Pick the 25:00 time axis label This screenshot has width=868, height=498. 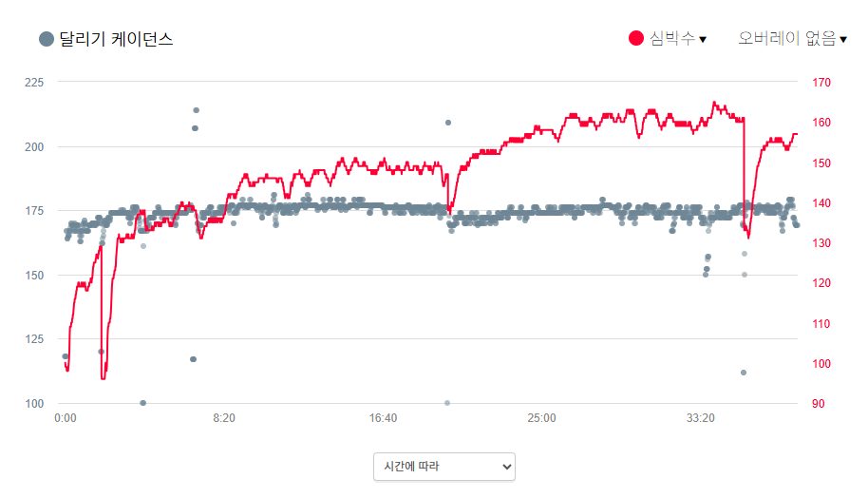click(541, 418)
